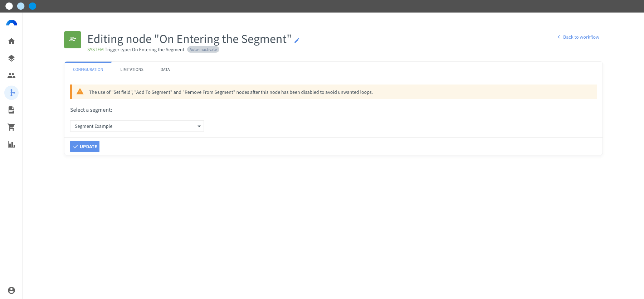Click the Update button
The height and width of the screenshot is (299, 644).
click(x=85, y=146)
